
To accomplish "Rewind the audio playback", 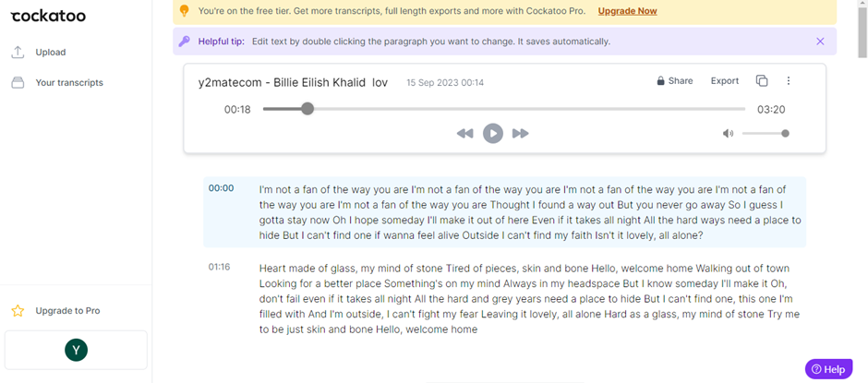I will [x=464, y=134].
